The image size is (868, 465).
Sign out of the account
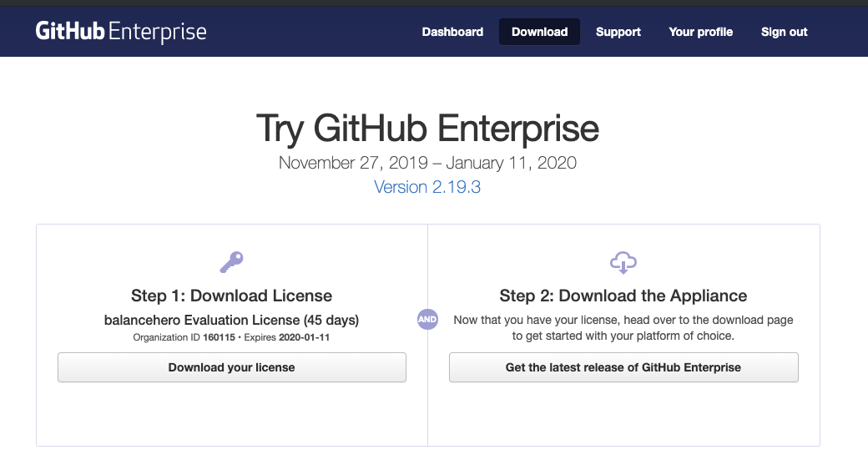pyautogui.click(x=784, y=32)
